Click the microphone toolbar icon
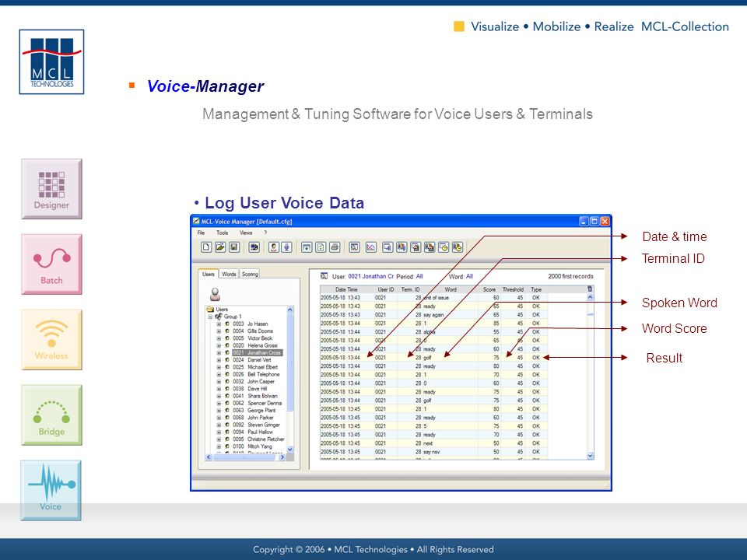This screenshot has width=747, height=560. [x=287, y=247]
